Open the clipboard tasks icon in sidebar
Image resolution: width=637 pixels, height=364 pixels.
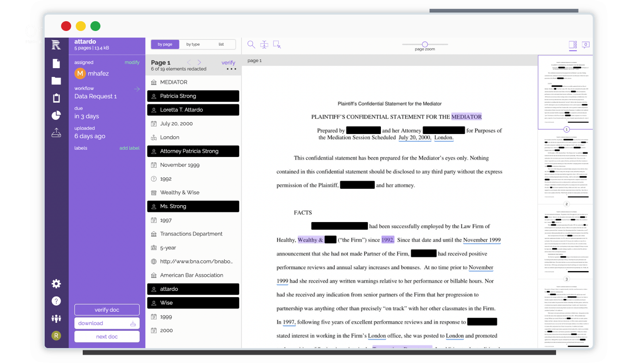[56, 98]
